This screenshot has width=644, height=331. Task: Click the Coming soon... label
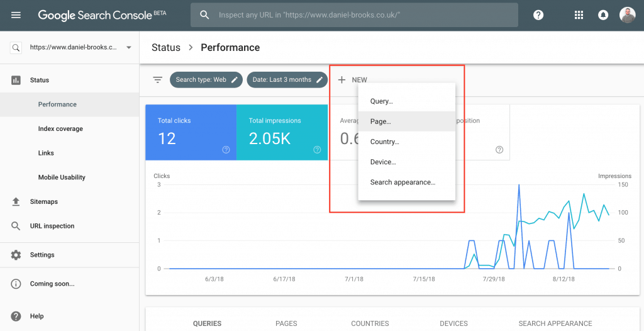coord(52,284)
